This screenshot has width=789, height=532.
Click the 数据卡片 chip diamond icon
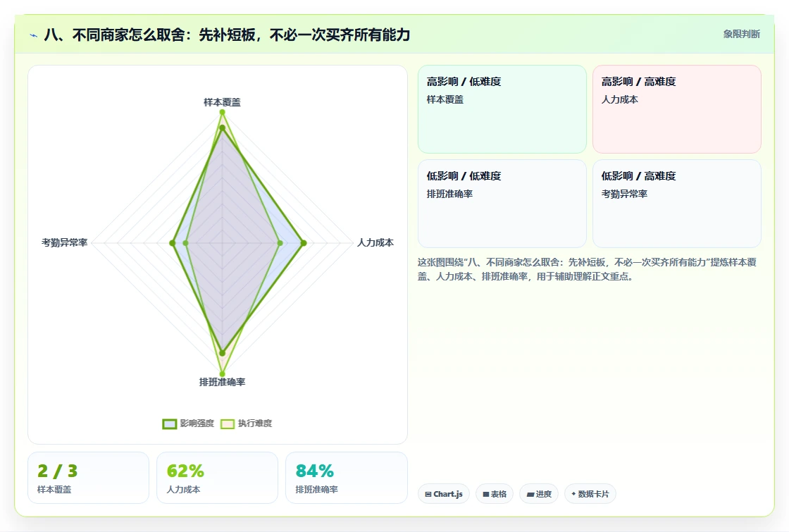tap(573, 494)
